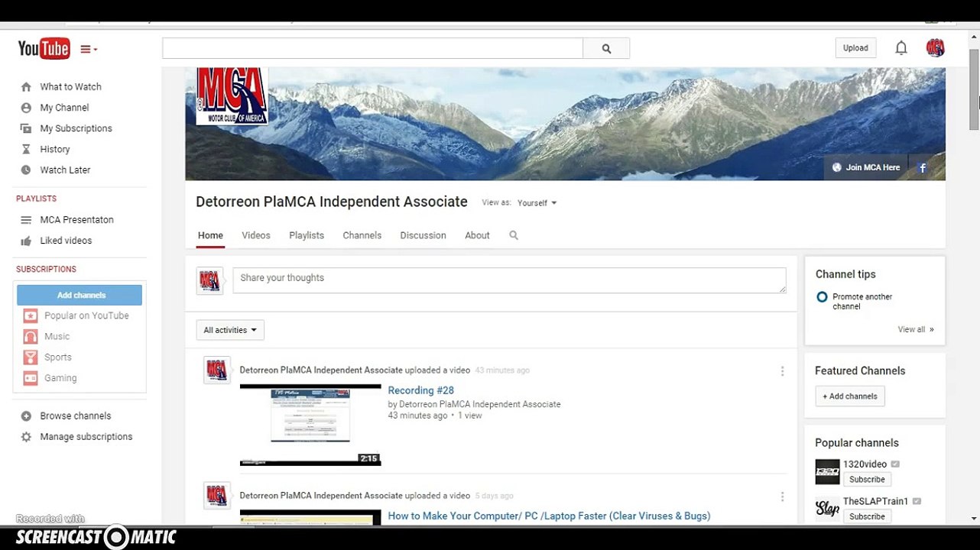Click the Popular on YouTube icon
This screenshot has width=980, height=550.
point(30,315)
